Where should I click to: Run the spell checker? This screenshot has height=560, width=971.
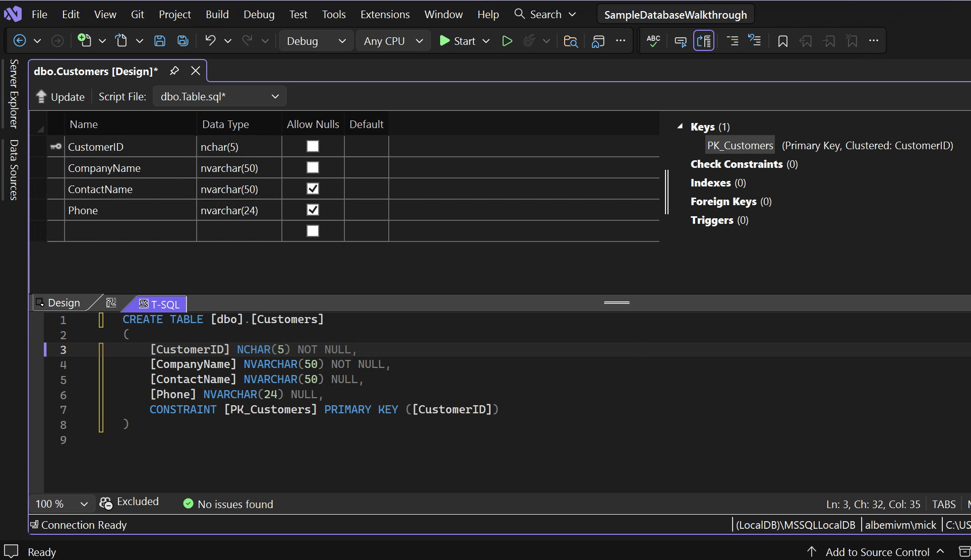[x=652, y=41]
